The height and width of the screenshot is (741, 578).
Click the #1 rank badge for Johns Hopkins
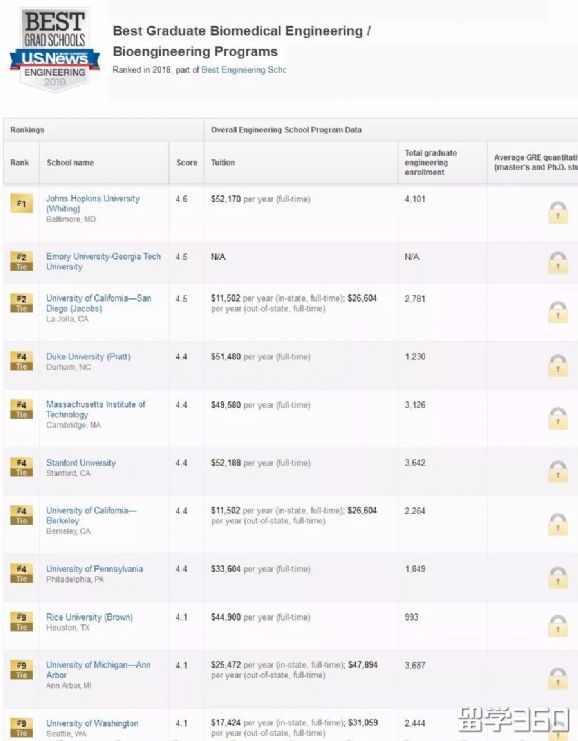(21, 204)
